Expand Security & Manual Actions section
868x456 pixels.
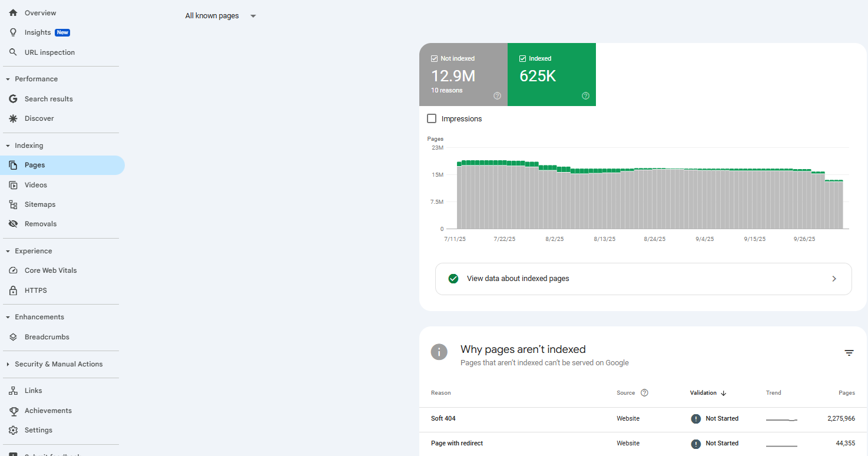coord(8,364)
